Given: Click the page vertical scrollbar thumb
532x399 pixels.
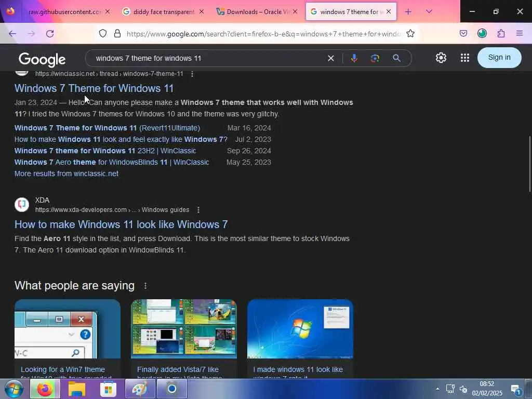Looking at the screenshot, I should point(529,164).
